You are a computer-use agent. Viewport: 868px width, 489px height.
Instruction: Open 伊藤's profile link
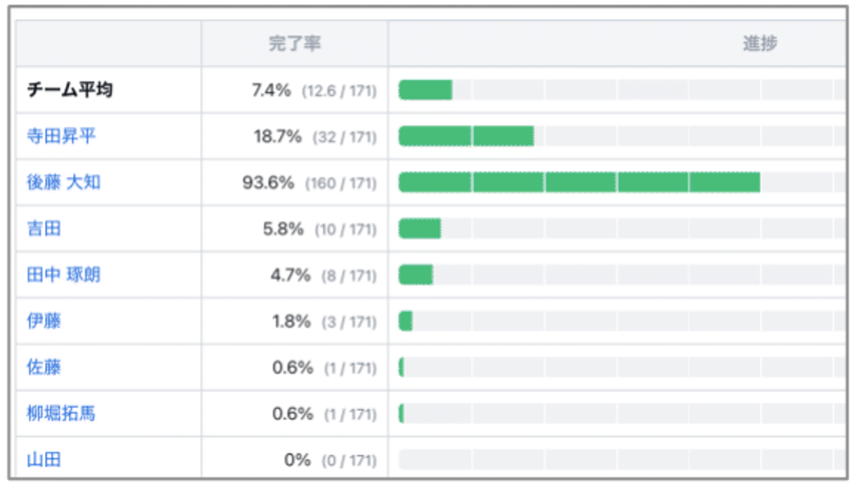(x=44, y=321)
